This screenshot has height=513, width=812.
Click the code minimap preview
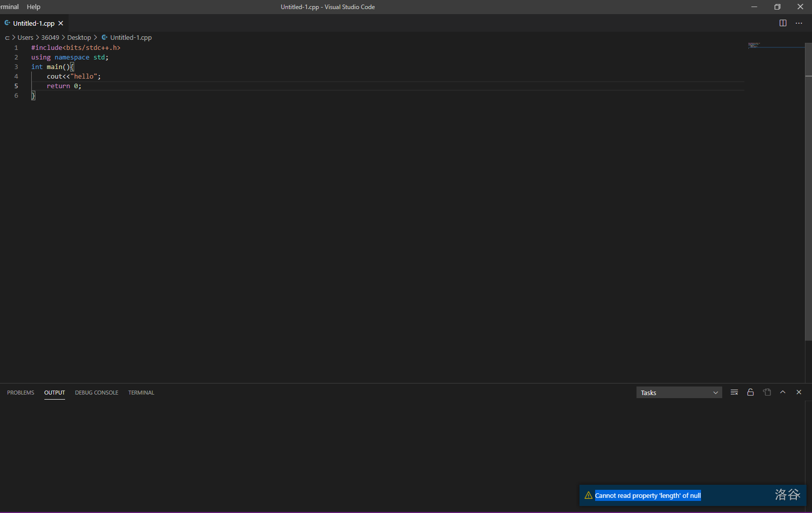pos(754,45)
